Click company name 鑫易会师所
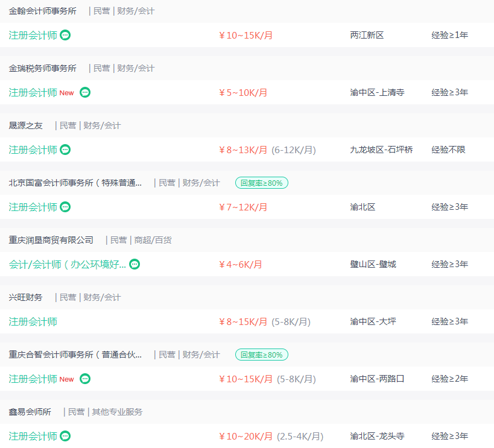 point(30,412)
